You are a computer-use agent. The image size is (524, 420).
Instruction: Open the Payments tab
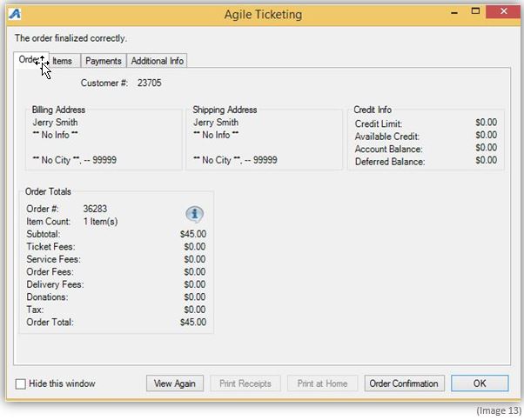click(104, 61)
